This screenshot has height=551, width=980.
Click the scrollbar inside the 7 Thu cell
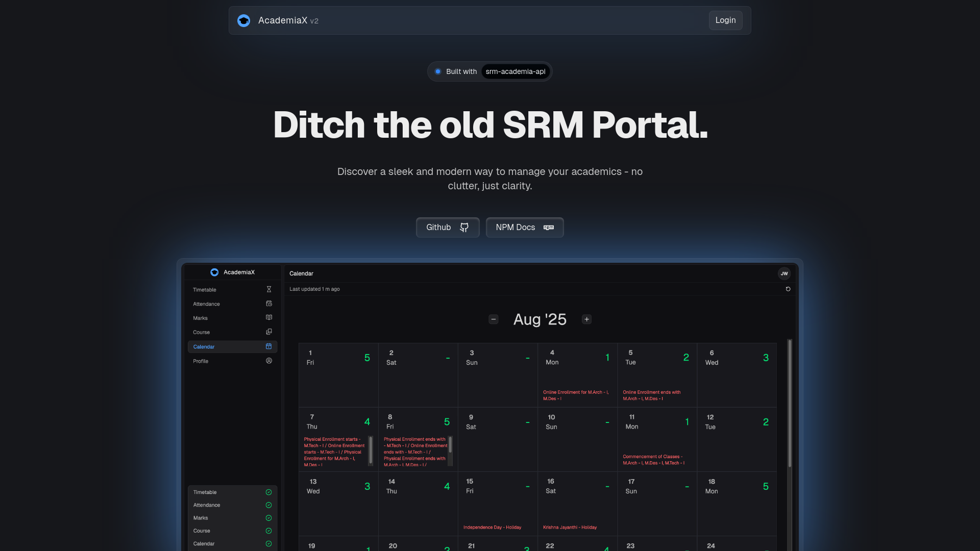(371, 450)
